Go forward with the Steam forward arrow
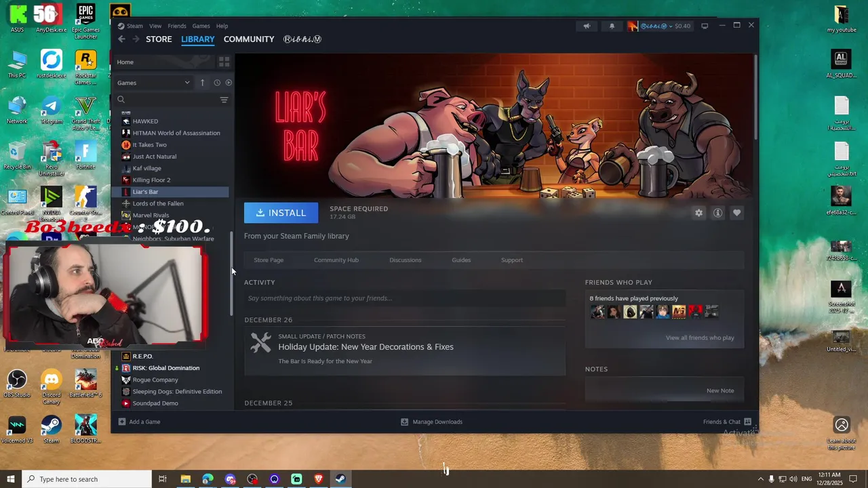868x488 pixels. [136, 39]
